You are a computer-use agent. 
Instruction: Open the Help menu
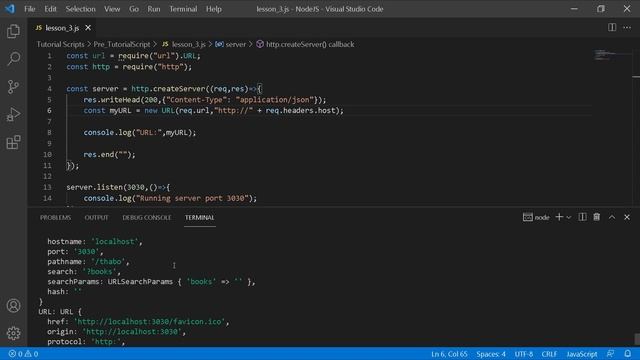213,9
